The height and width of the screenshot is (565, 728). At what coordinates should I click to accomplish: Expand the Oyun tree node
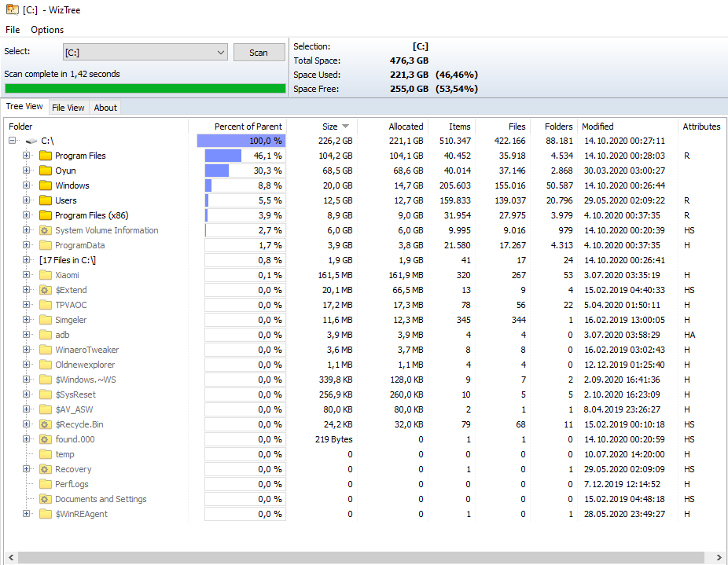(x=27, y=171)
